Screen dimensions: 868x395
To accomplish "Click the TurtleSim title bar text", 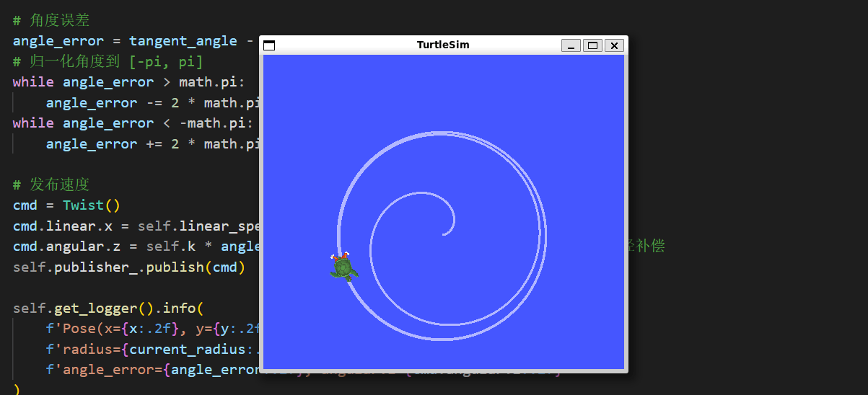I will pos(443,45).
